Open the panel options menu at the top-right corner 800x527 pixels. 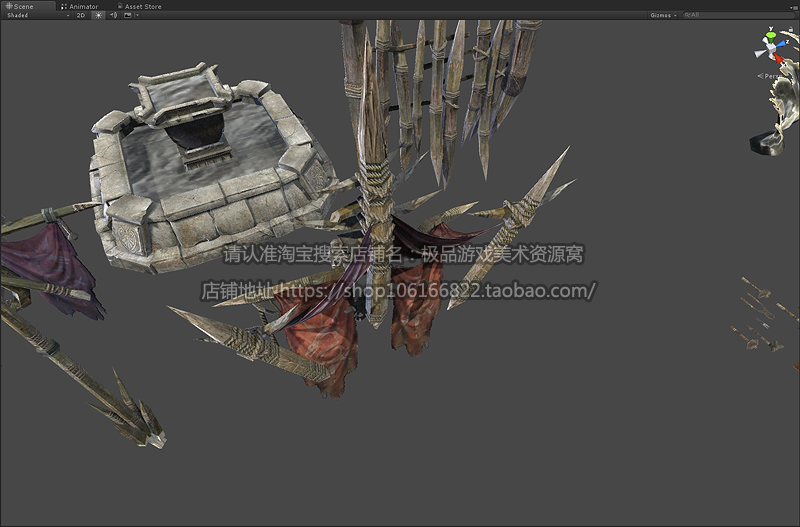792,7
